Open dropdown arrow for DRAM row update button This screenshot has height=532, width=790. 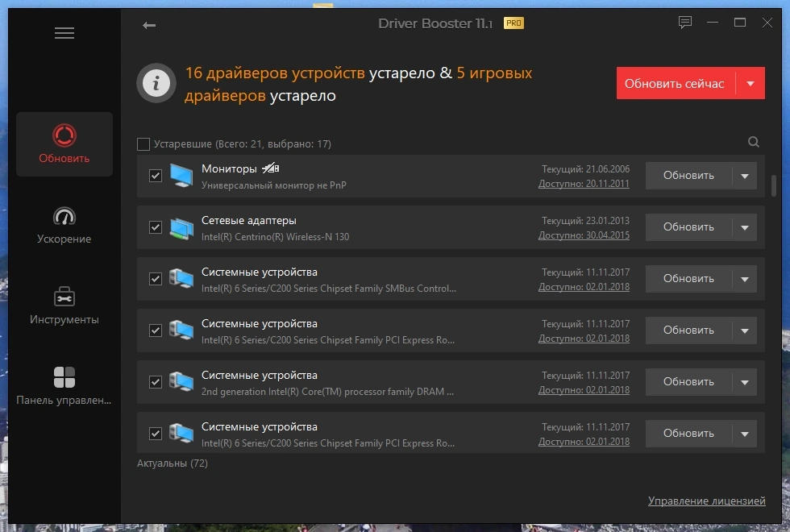click(x=745, y=382)
